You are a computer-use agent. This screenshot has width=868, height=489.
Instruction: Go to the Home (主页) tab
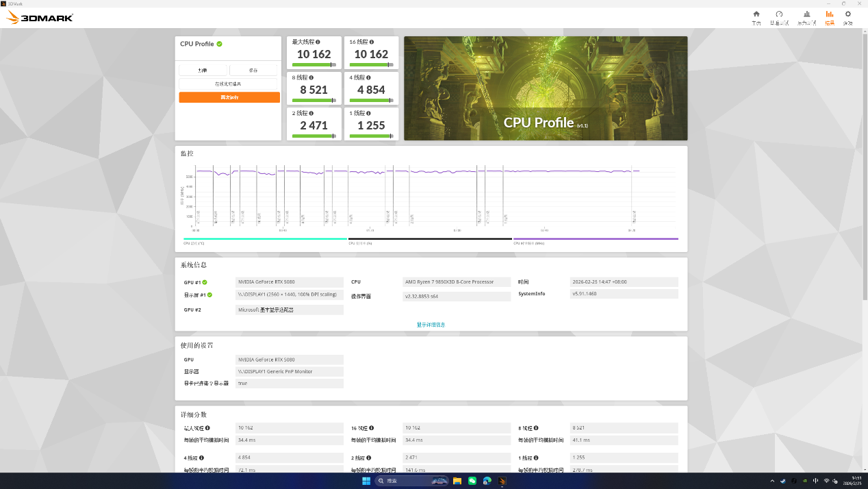(756, 18)
